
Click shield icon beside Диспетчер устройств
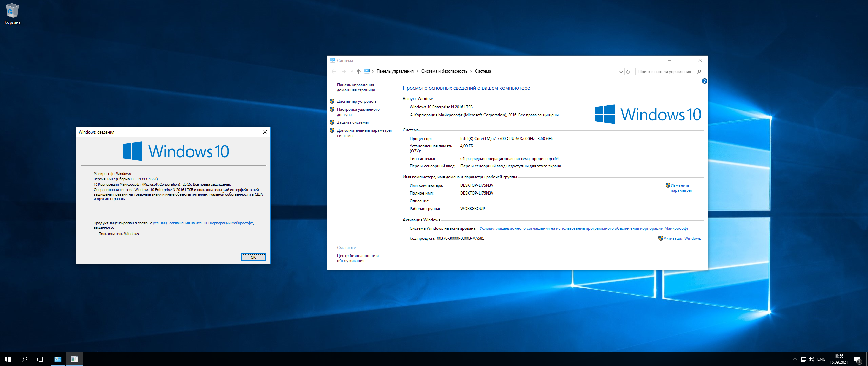pyautogui.click(x=332, y=101)
